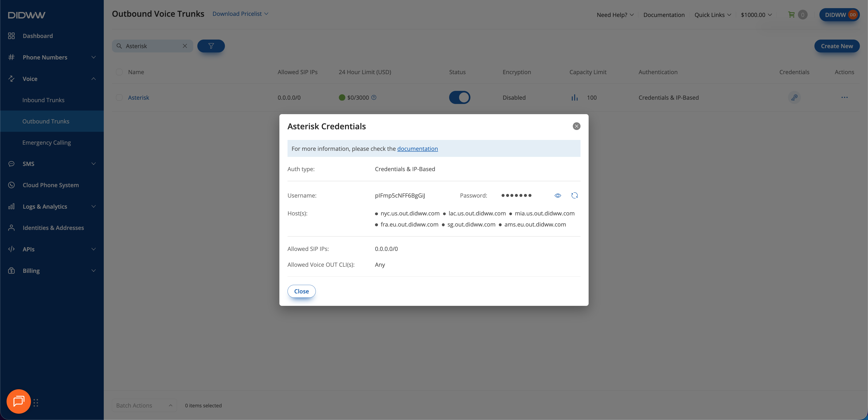Open the documentation link in dialog
Viewport: 868px width, 420px height.
pyautogui.click(x=417, y=149)
